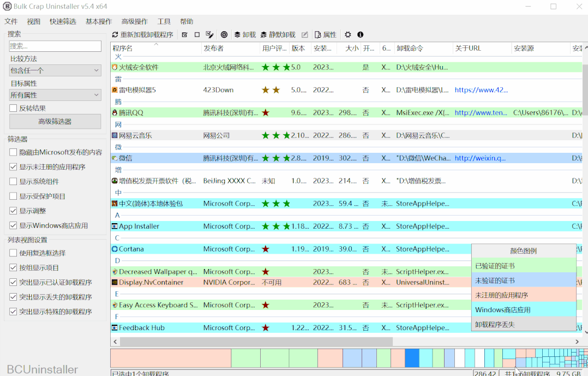This screenshot has width=588, height=376.
Task: Click the select all items icon
Action: (x=184, y=34)
